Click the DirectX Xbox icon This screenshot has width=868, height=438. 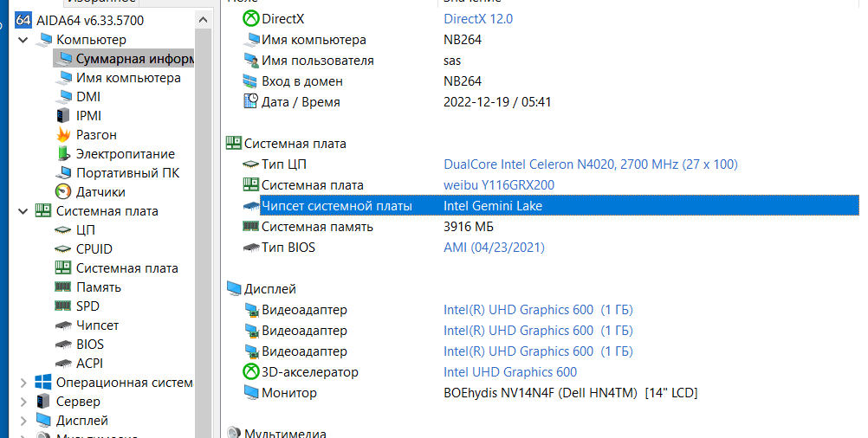[251, 19]
